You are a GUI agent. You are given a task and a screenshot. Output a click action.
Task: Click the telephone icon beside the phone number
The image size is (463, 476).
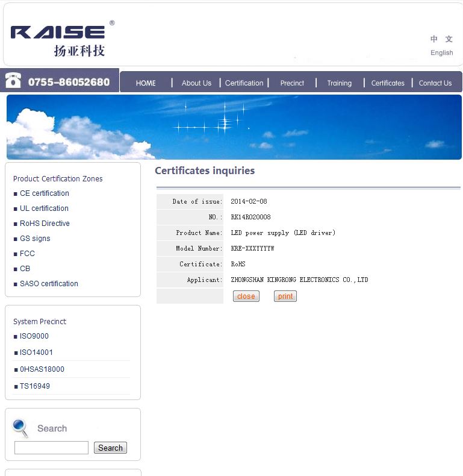(13, 81)
